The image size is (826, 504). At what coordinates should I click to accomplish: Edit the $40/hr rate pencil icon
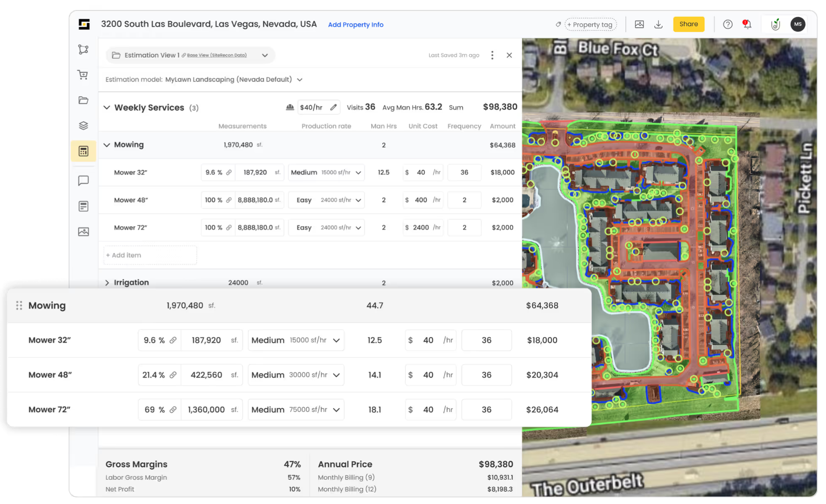[x=333, y=108]
